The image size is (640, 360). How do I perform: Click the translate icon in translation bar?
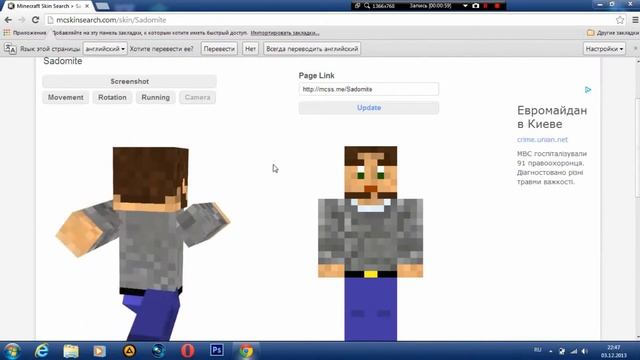(x=10, y=49)
